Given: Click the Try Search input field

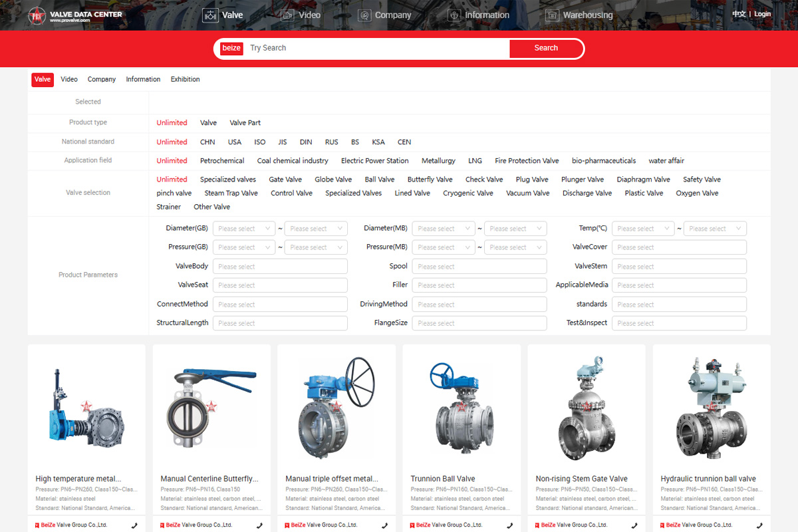Looking at the screenshot, I should 376,49.
